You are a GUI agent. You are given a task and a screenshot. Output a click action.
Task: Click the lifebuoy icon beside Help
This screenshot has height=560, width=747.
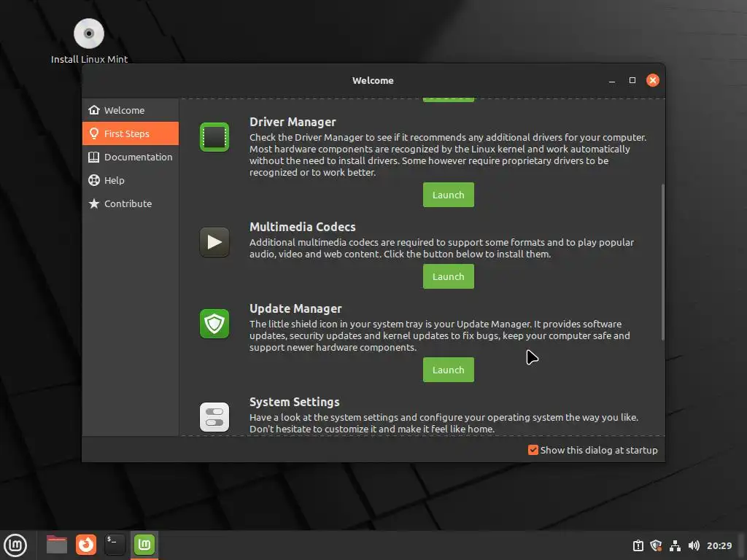click(x=94, y=180)
